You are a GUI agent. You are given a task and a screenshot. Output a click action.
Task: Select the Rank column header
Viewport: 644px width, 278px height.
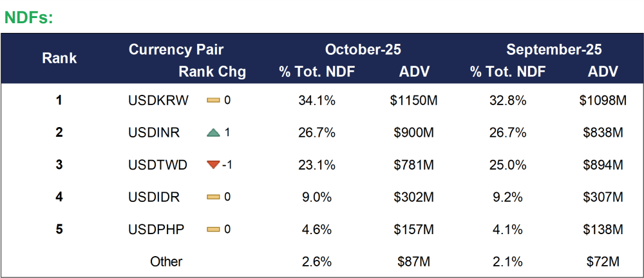tap(59, 59)
